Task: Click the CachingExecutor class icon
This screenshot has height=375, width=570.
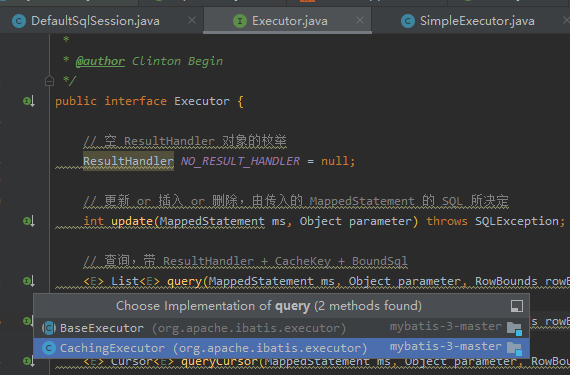Action: click(x=49, y=348)
